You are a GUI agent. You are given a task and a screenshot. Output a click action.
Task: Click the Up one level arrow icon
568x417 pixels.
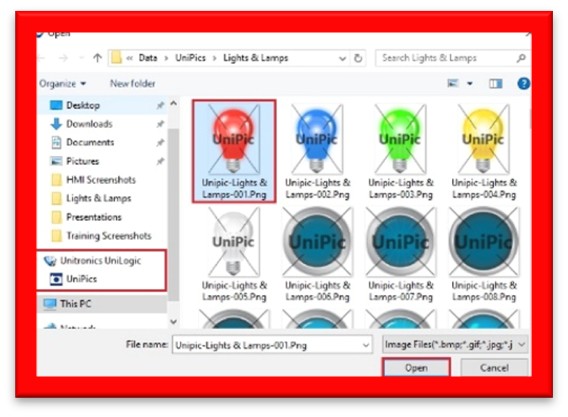point(97,58)
